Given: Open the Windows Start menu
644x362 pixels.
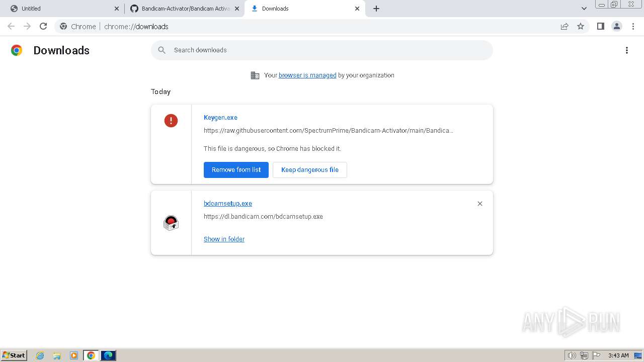Looking at the screenshot, I should pyautogui.click(x=14, y=355).
